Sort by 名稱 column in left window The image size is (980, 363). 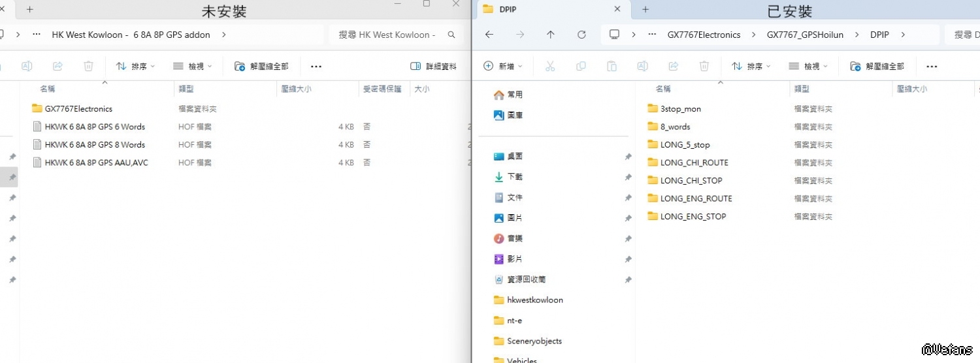tap(48, 89)
